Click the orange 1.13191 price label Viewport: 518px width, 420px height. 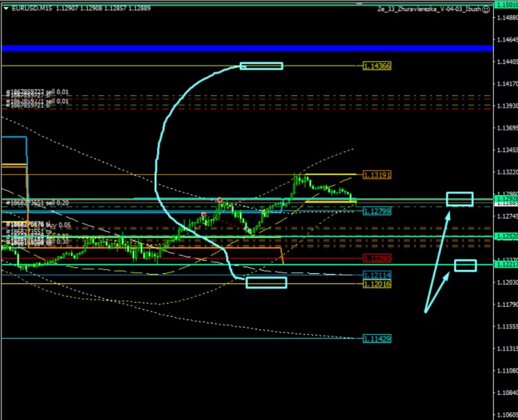pyautogui.click(x=377, y=175)
